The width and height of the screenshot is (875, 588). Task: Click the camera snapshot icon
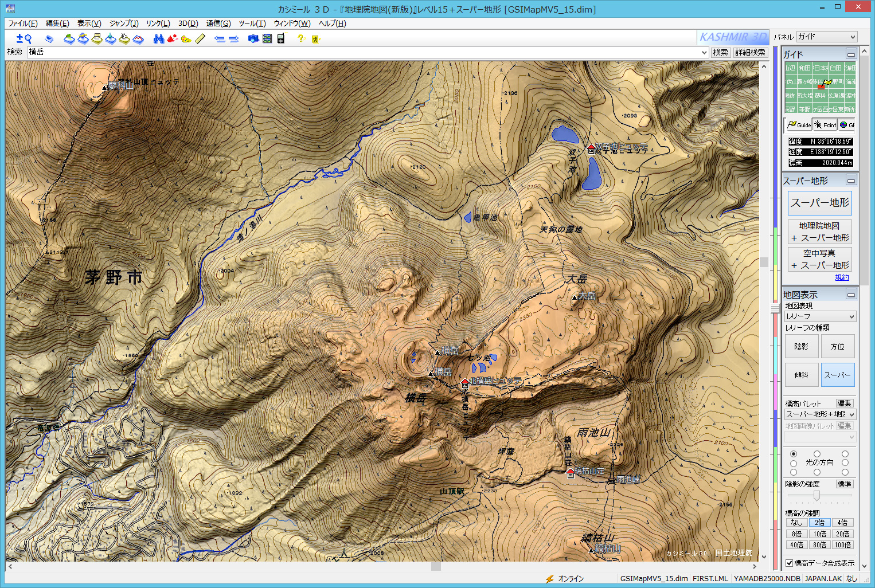253,38
